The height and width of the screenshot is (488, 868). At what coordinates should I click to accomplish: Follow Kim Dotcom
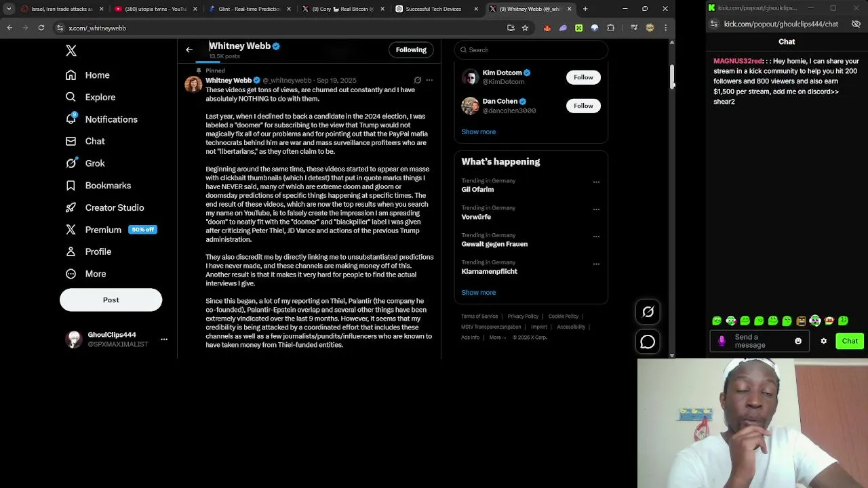click(x=583, y=77)
